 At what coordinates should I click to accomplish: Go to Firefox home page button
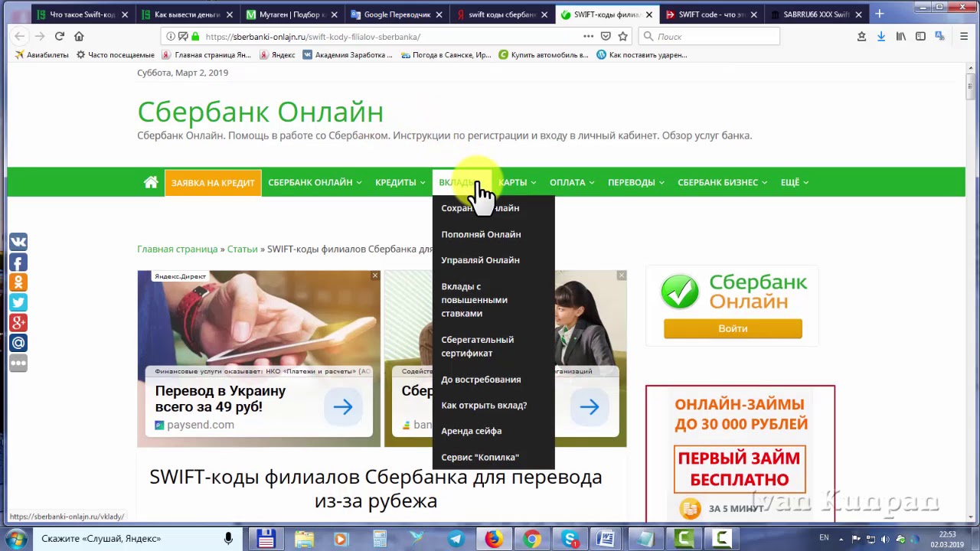tap(79, 36)
